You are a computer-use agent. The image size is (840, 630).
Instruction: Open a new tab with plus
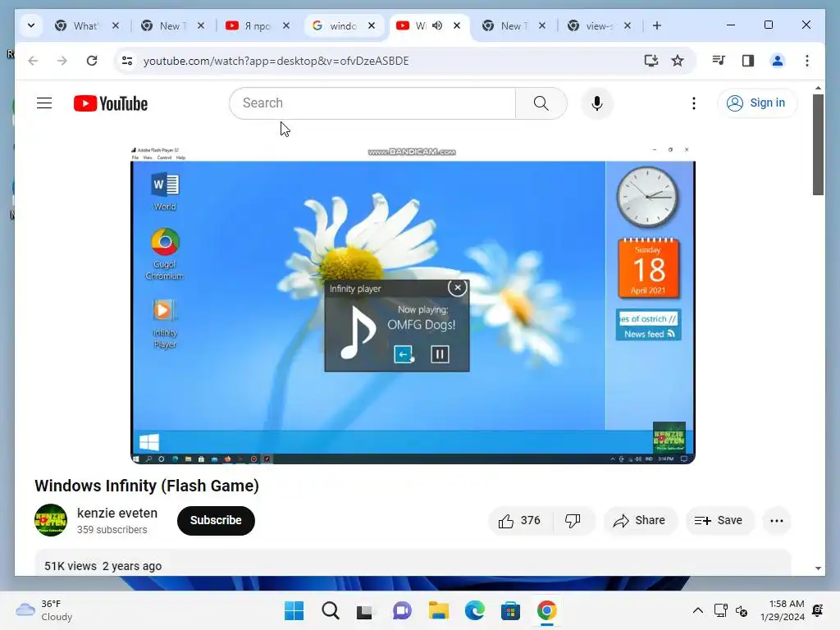[657, 25]
